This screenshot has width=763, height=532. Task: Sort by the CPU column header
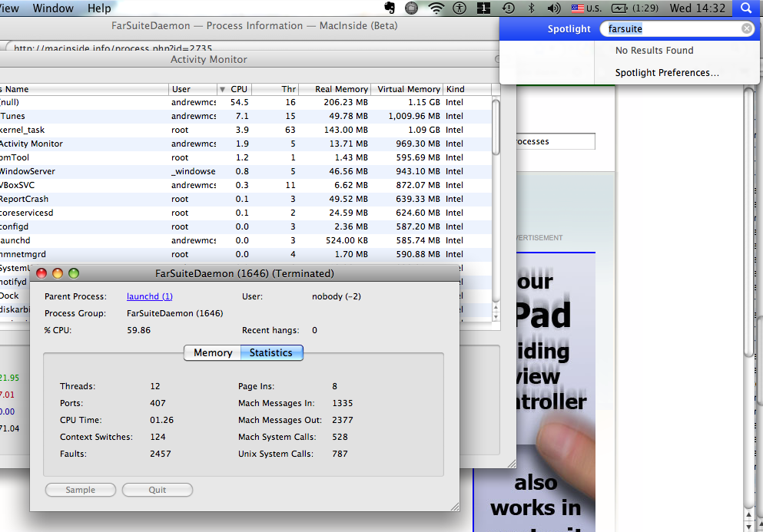(234, 89)
